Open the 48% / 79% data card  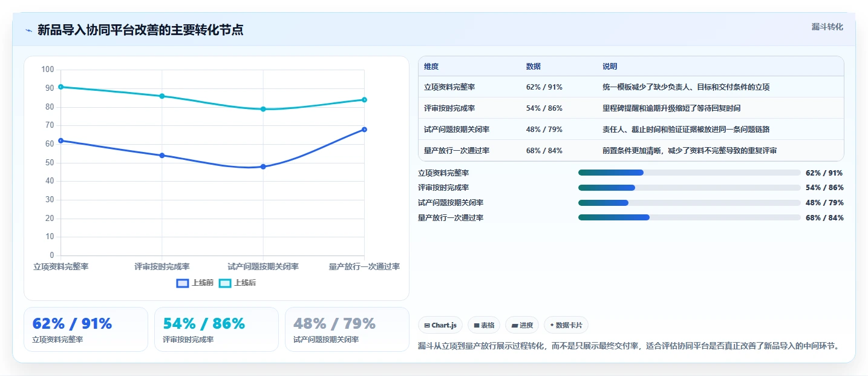click(347, 329)
